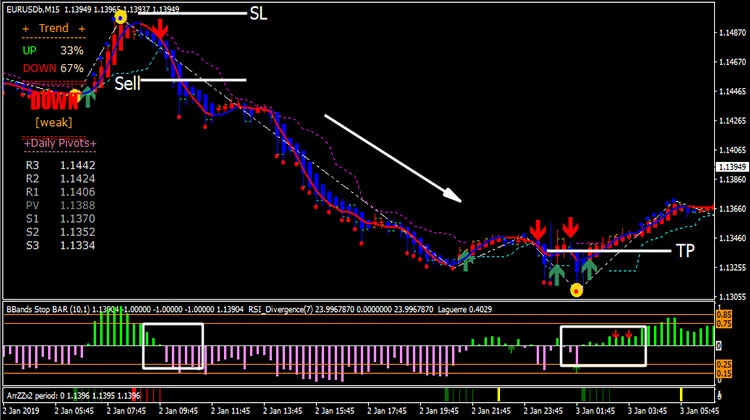This screenshot has width=750, height=420.
Task: Select the large white diagonal trend arrow
Action: tap(392, 158)
